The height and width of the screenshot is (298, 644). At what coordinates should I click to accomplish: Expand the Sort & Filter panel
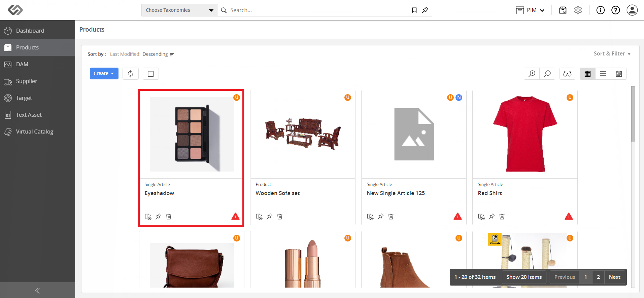pos(612,54)
